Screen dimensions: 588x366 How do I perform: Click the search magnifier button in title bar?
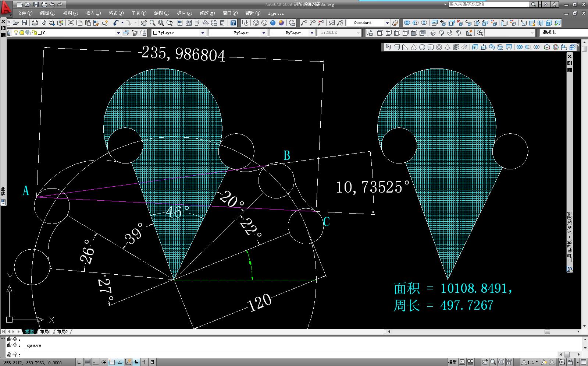coord(534,4)
